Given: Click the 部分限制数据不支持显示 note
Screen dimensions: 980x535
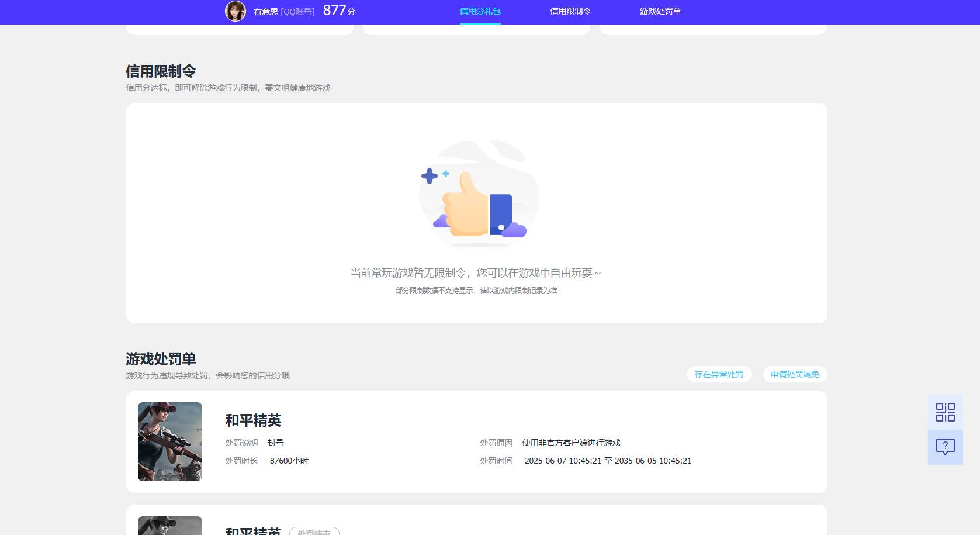Looking at the screenshot, I should (476, 291).
